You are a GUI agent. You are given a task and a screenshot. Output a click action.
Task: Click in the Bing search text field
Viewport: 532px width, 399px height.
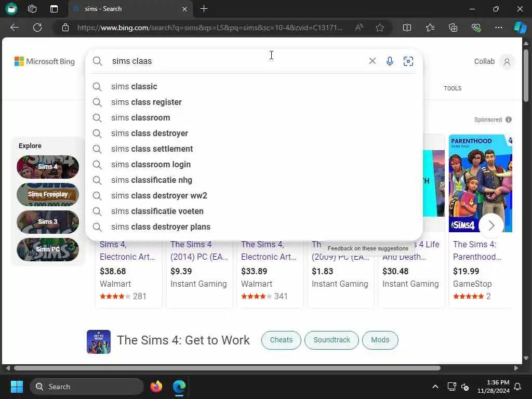click(x=237, y=61)
